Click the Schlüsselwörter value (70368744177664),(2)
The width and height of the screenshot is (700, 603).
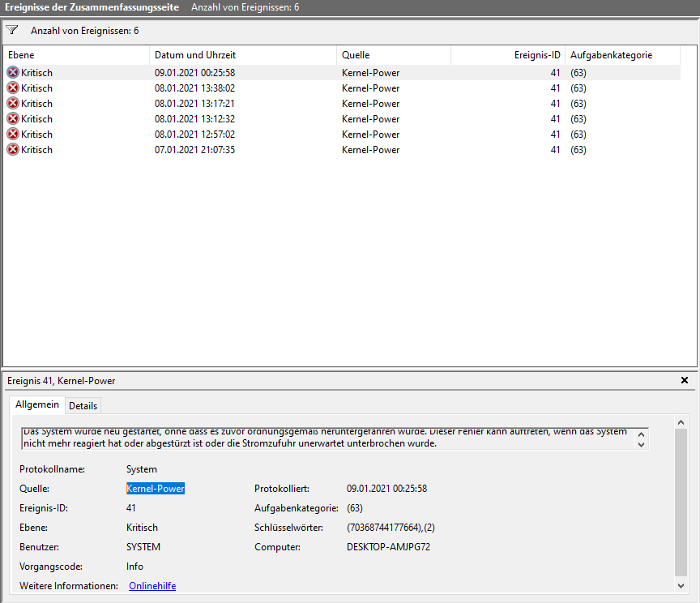391,528
